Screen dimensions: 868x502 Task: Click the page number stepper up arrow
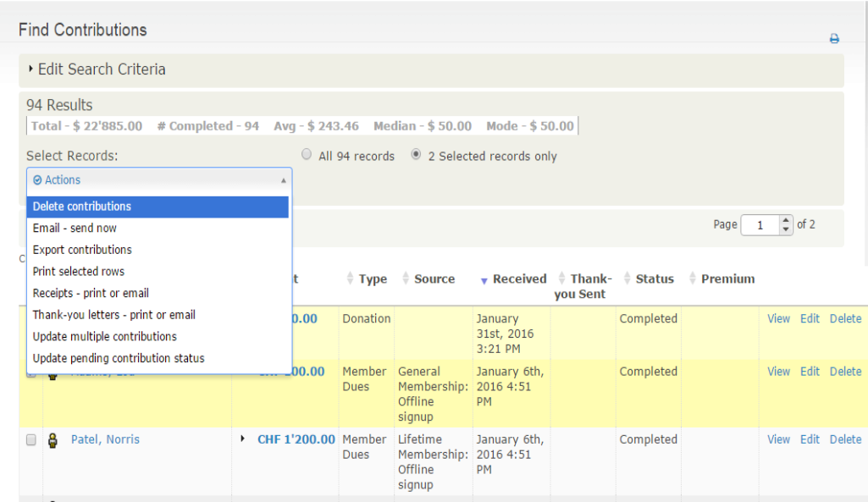(786, 220)
